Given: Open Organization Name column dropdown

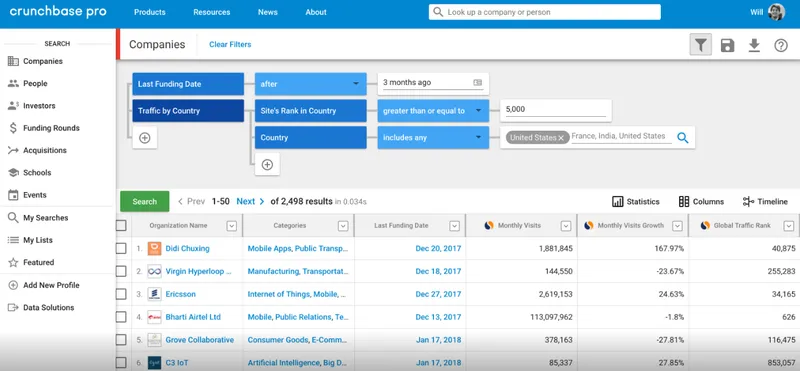Looking at the screenshot, I should point(232,226).
